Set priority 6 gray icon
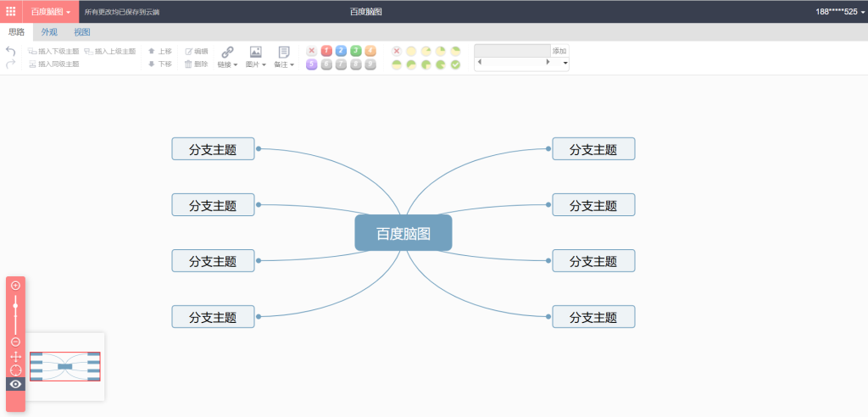Screen dimensions: 868x417 (326, 64)
